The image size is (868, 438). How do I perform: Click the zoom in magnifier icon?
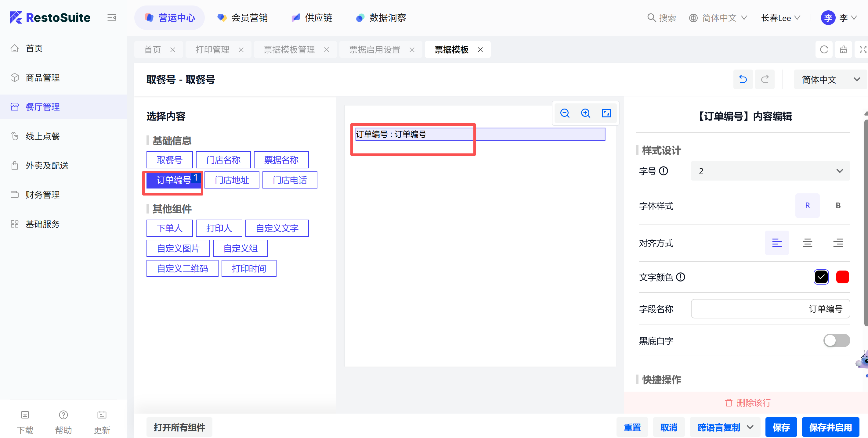586,113
